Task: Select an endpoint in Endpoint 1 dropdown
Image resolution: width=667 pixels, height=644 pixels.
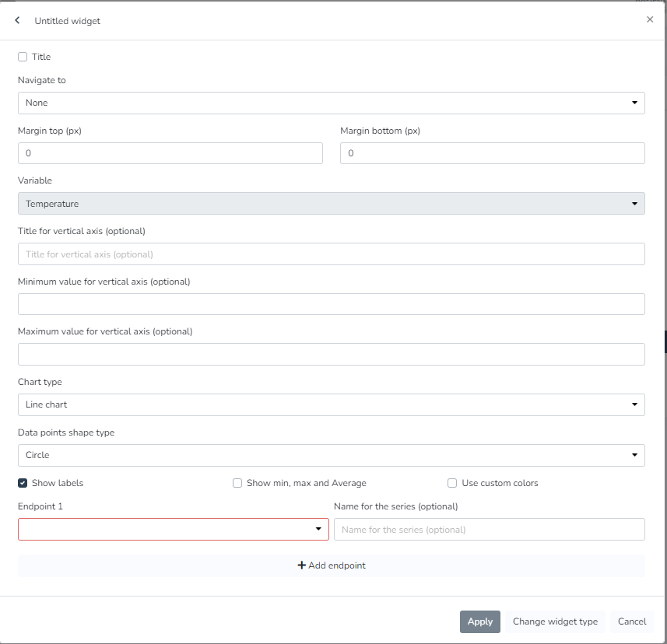Action: tap(173, 529)
